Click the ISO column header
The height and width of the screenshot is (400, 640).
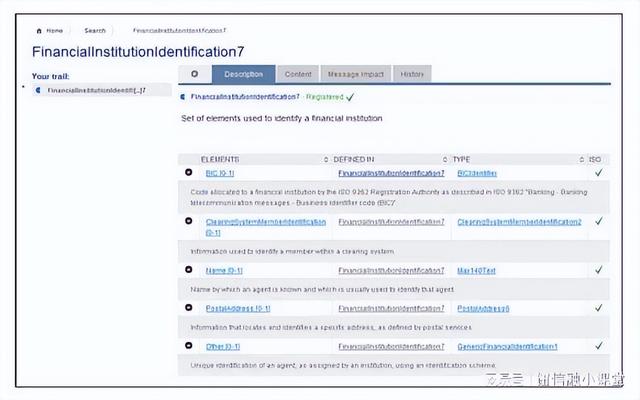click(x=595, y=159)
